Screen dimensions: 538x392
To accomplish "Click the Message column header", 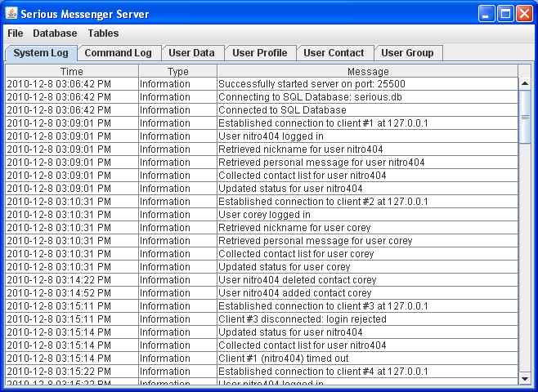I will point(368,72).
